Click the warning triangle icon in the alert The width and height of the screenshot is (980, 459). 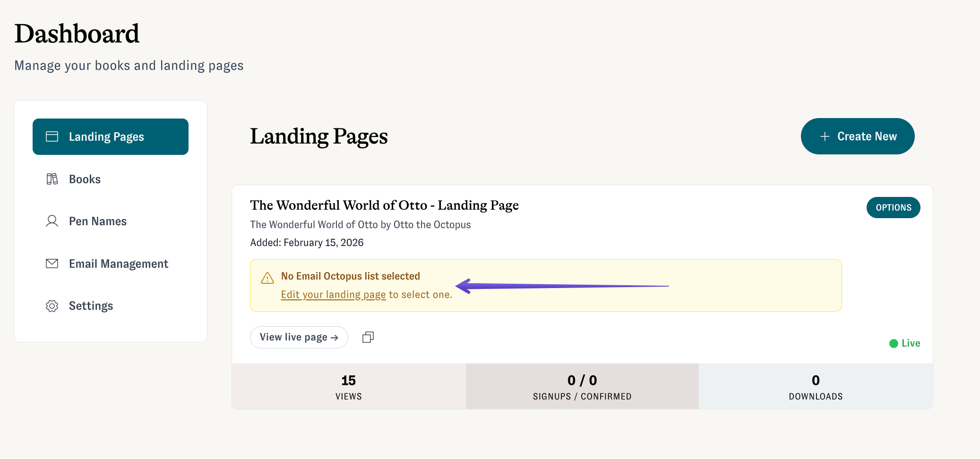click(267, 278)
